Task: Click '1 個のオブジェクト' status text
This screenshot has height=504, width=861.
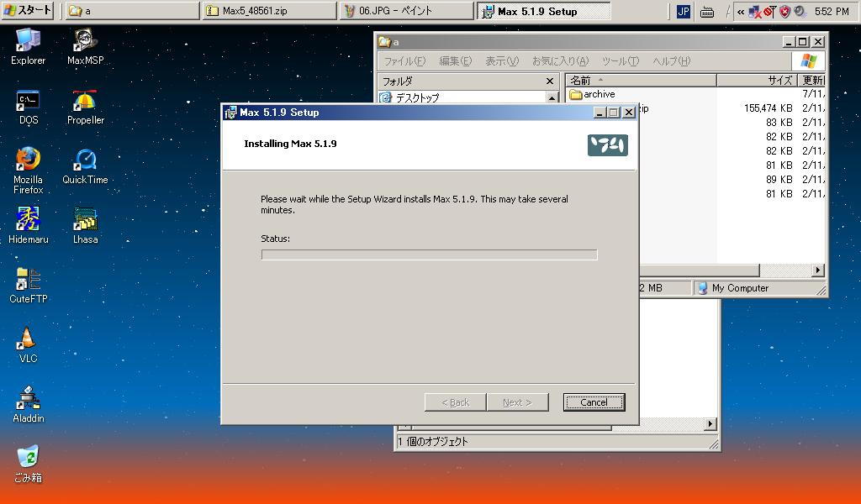Action: pyautogui.click(x=433, y=442)
